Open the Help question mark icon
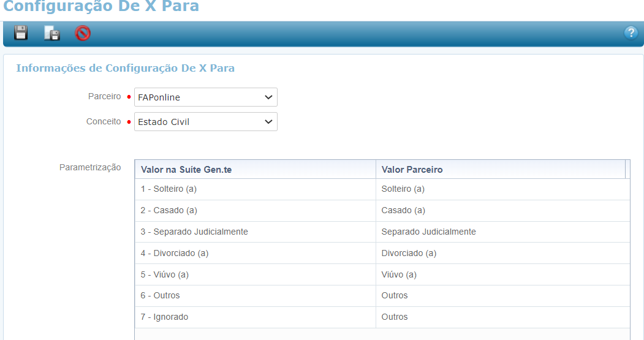This screenshot has width=644, height=340. pyautogui.click(x=631, y=32)
